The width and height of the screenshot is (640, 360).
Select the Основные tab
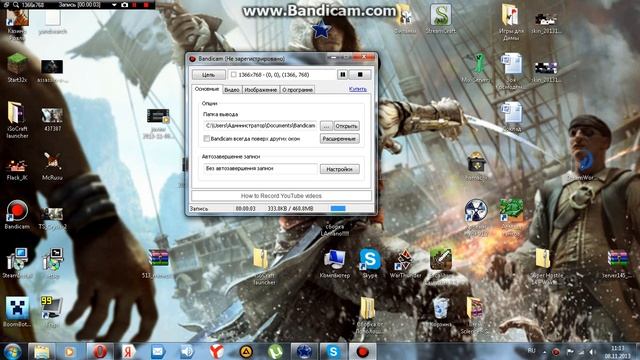pyautogui.click(x=207, y=89)
